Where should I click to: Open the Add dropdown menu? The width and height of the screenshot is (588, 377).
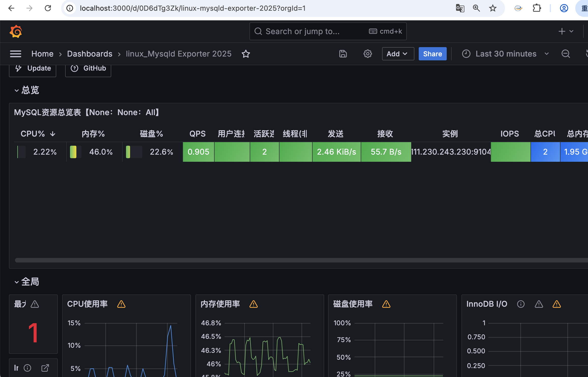click(x=398, y=54)
